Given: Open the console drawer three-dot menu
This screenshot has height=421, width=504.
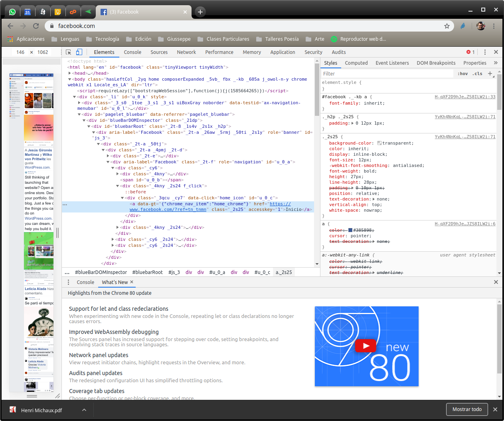Looking at the screenshot, I should pyautogui.click(x=68, y=282).
